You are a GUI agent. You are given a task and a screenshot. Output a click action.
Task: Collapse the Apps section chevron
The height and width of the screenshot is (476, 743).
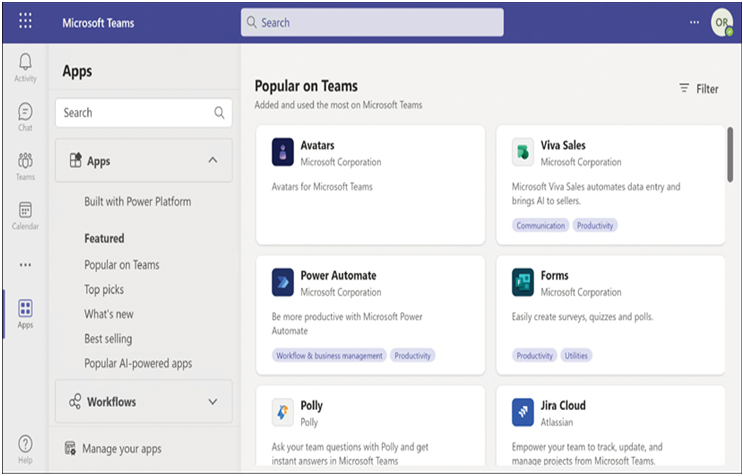click(213, 160)
